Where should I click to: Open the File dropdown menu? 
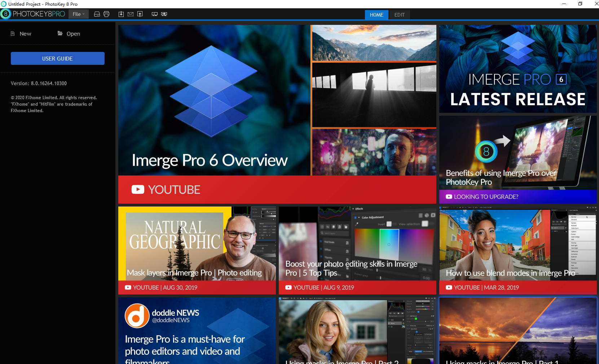tap(79, 14)
